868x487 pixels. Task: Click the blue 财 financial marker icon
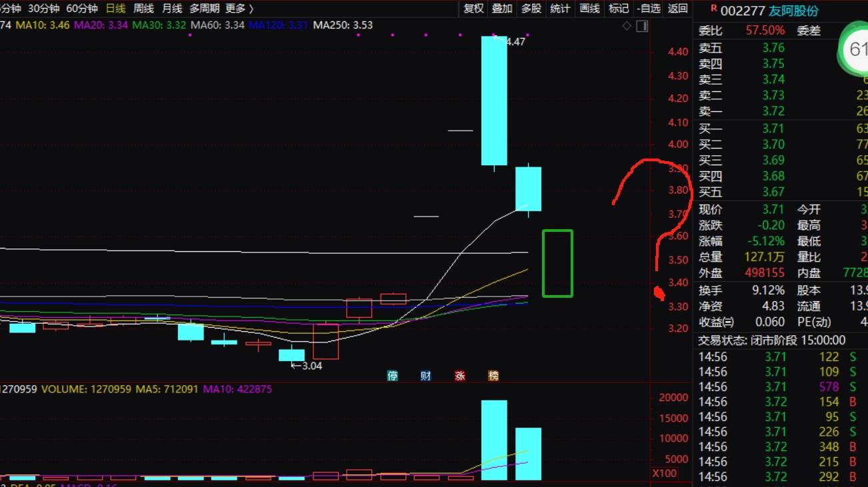point(425,376)
